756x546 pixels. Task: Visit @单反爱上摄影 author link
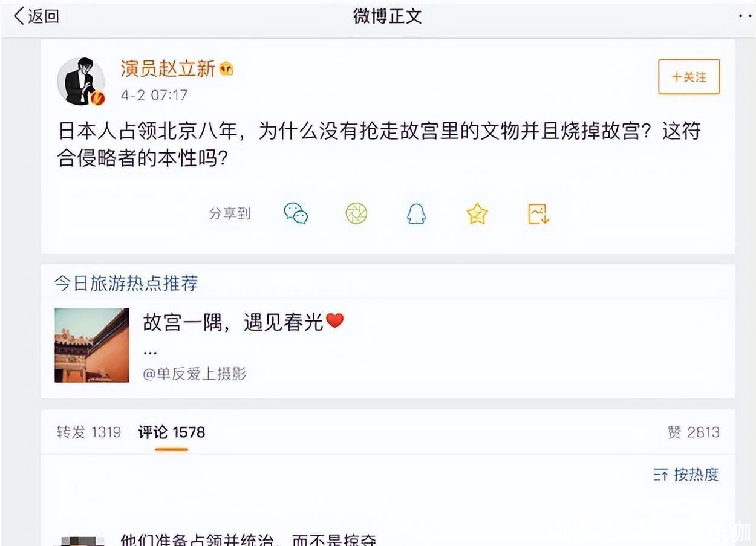coord(195,374)
